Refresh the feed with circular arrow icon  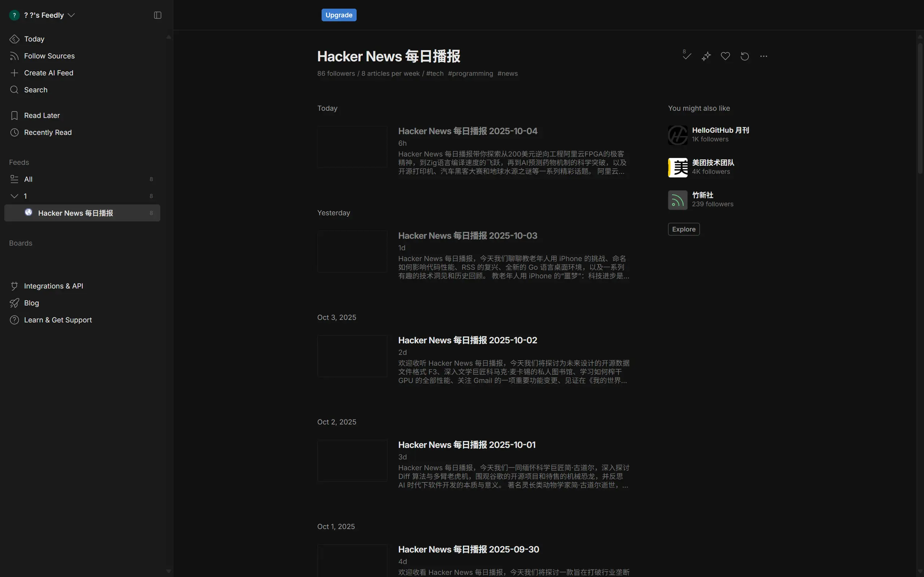click(744, 56)
